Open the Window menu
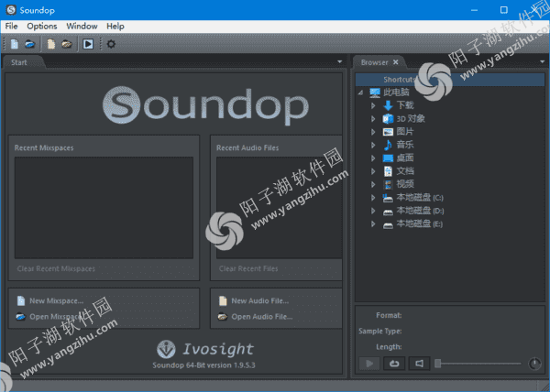 (82, 27)
